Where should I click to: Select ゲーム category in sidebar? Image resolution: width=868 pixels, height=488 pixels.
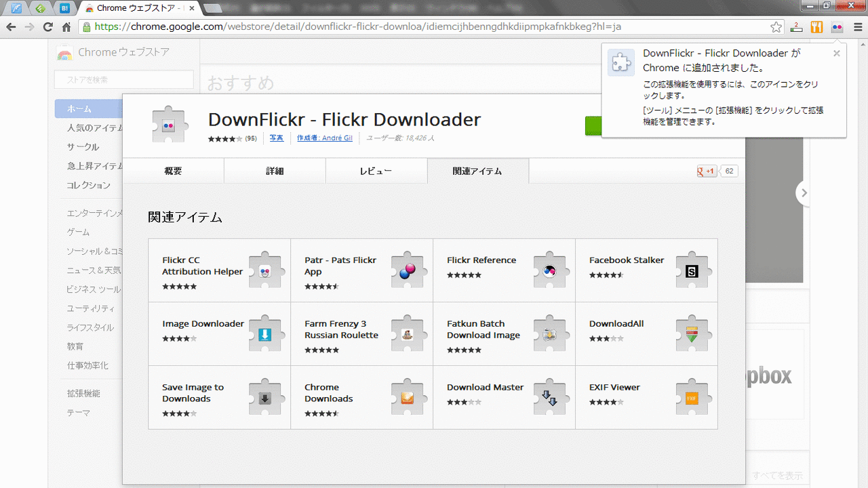(78, 232)
